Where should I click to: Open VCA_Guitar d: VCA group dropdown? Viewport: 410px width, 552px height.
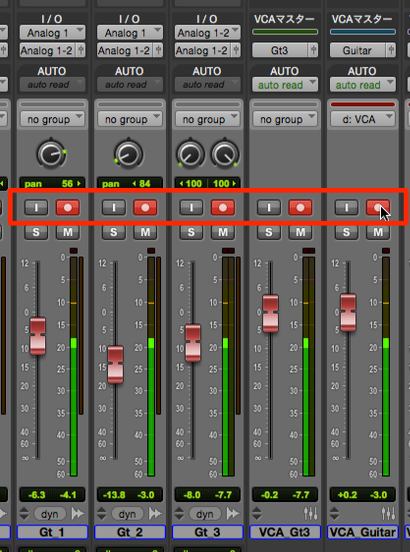363,119
